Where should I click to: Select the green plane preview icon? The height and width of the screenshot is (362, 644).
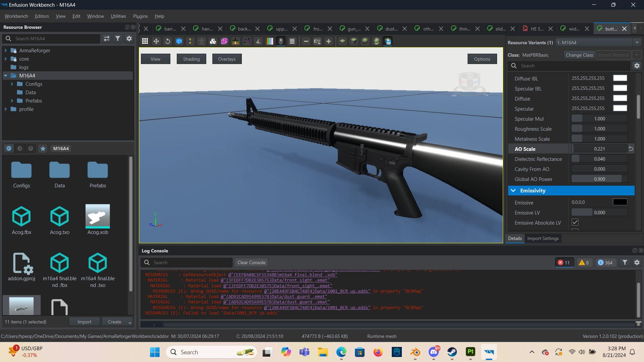tap(342, 41)
